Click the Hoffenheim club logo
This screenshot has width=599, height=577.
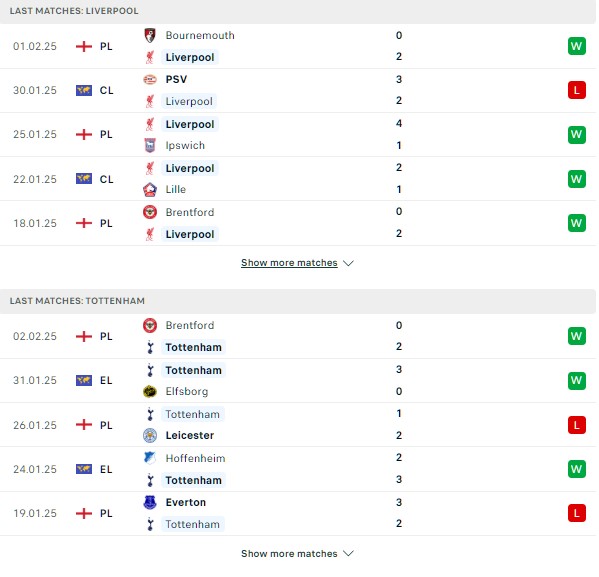[150, 458]
